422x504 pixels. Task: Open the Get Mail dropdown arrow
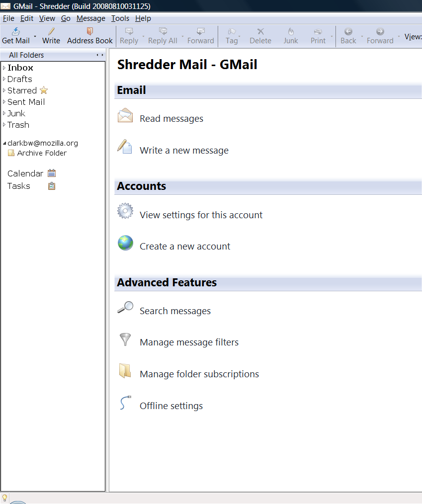pos(35,36)
